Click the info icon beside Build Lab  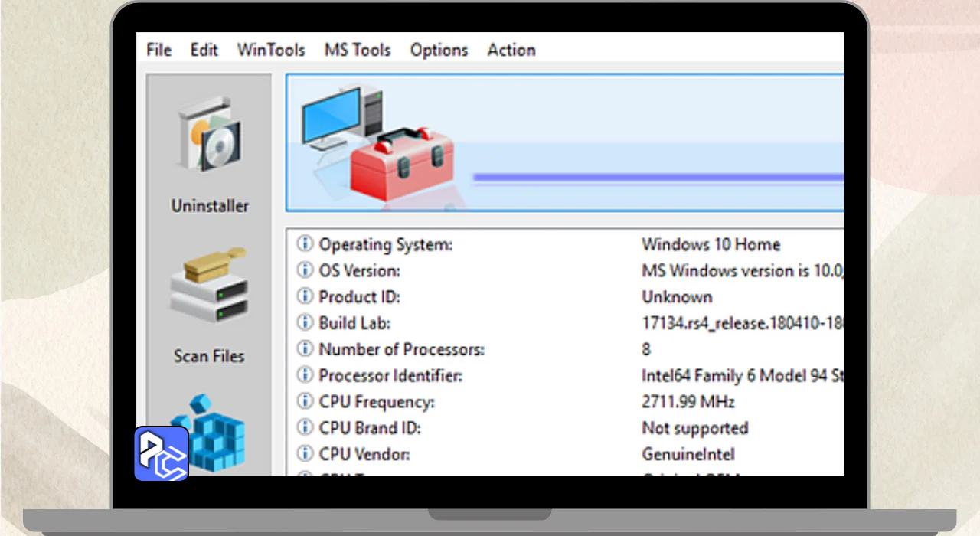click(305, 323)
